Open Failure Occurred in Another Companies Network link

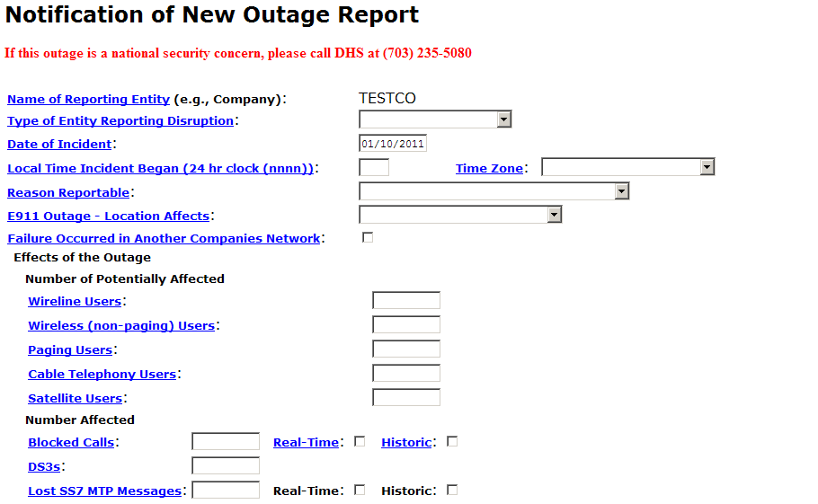coord(164,239)
